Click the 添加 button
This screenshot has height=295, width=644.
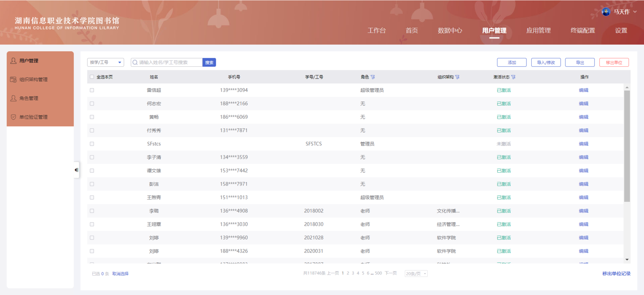pyautogui.click(x=511, y=62)
